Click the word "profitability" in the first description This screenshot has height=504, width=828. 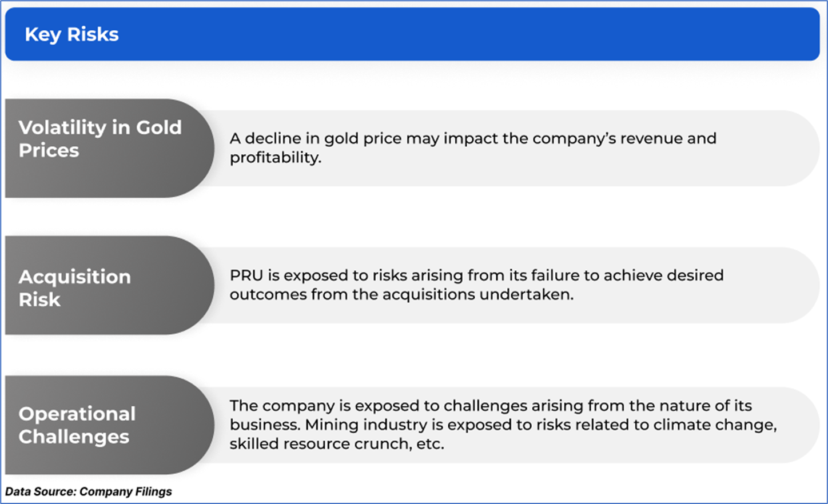point(274,158)
